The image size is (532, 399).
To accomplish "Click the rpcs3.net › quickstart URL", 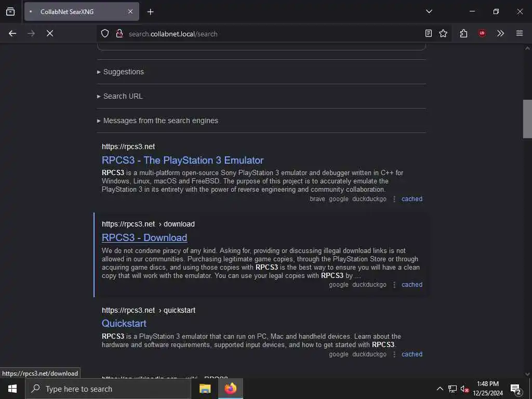I will pyautogui.click(x=149, y=310).
